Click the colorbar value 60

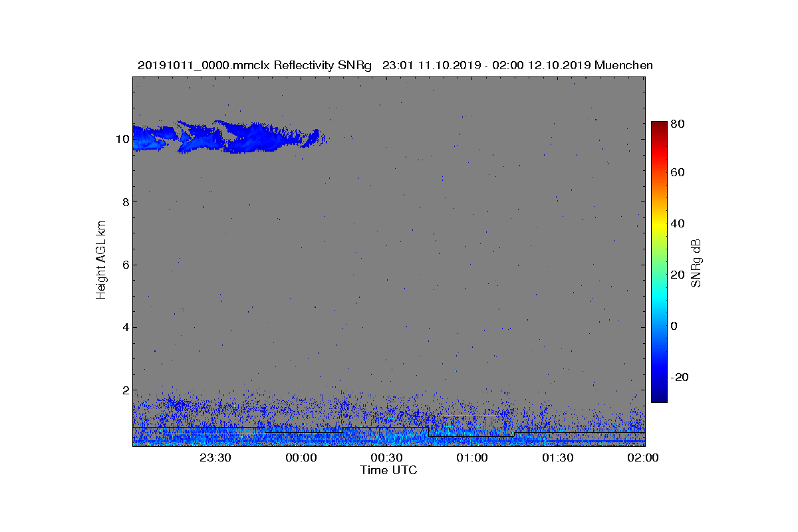(678, 173)
